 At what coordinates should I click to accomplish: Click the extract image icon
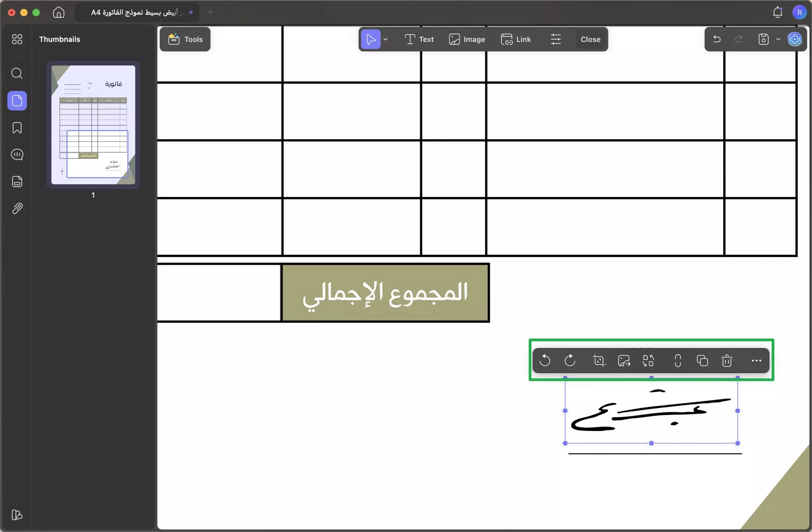pyautogui.click(x=624, y=361)
